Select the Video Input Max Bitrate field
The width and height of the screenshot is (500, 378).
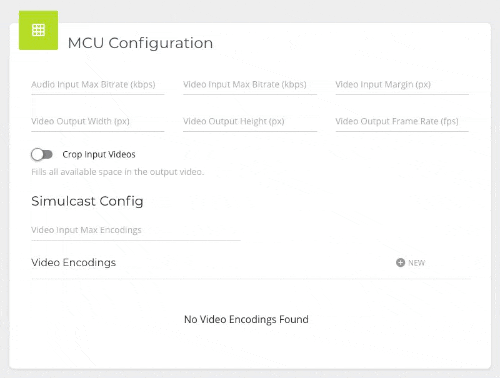pos(250,85)
